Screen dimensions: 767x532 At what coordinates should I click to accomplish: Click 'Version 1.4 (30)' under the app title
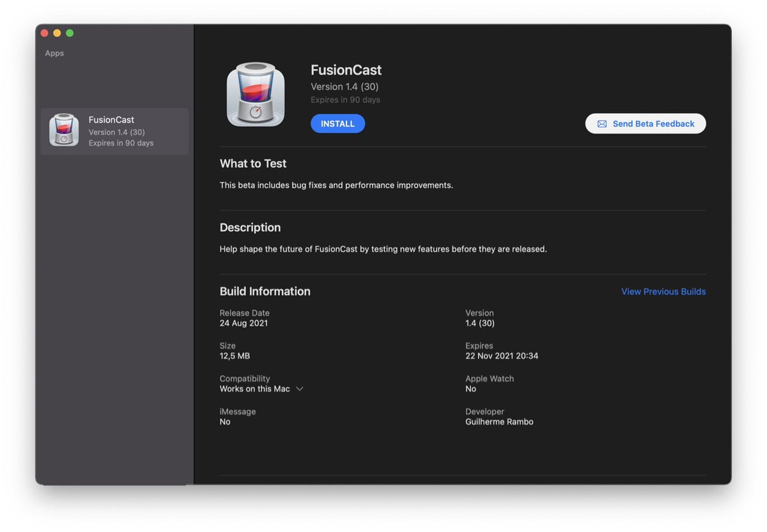coord(345,87)
